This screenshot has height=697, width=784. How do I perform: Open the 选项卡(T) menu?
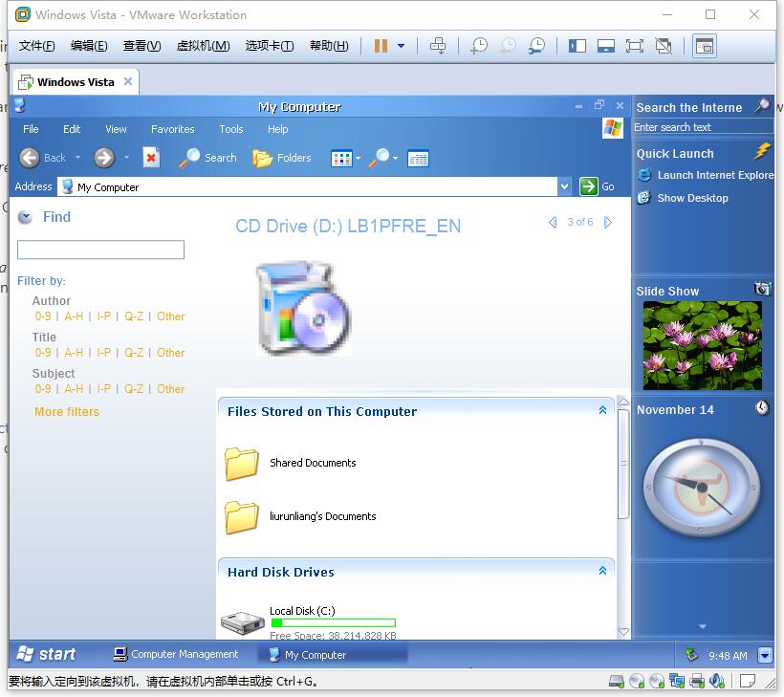coord(270,46)
